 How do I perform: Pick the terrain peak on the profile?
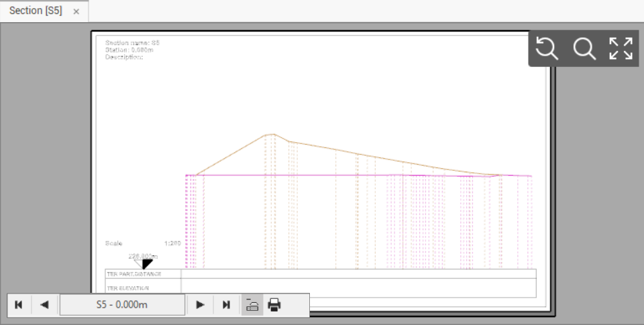click(271, 135)
